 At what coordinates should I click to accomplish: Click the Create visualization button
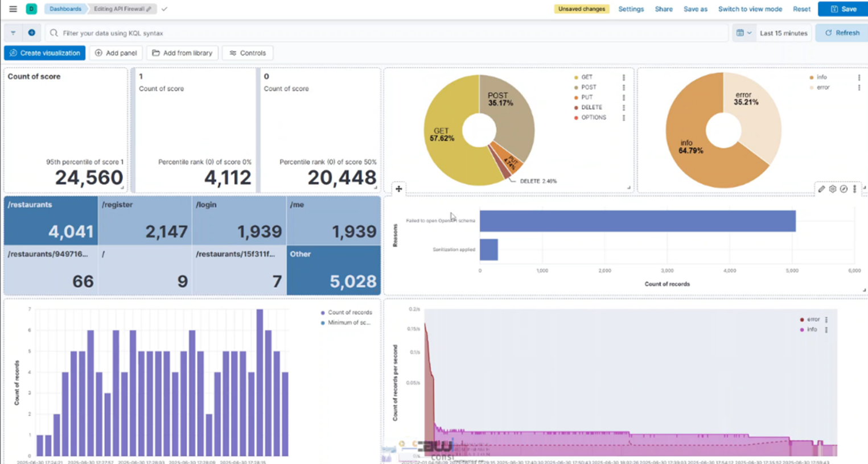coord(45,53)
